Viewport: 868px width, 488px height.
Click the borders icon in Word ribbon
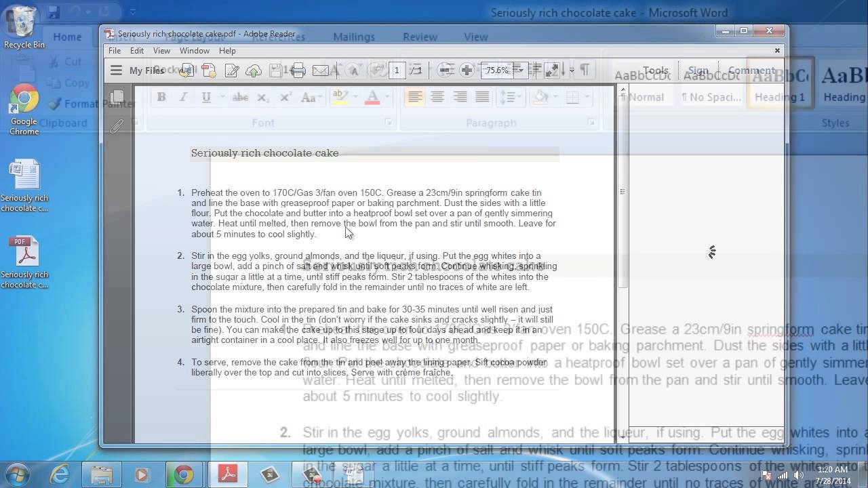(572, 98)
